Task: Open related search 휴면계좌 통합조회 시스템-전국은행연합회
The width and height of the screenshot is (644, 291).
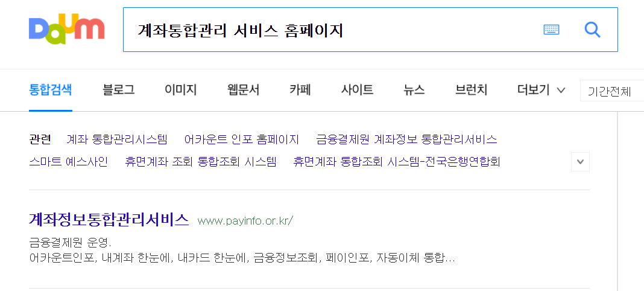Action: (397, 162)
